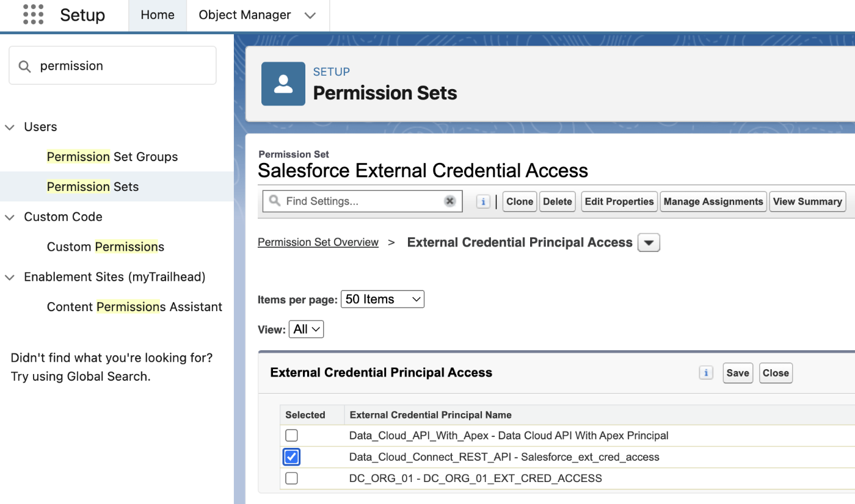The height and width of the screenshot is (504, 855).
Task: Click the info icon beside Clone
Action: pyautogui.click(x=483, y=201)
